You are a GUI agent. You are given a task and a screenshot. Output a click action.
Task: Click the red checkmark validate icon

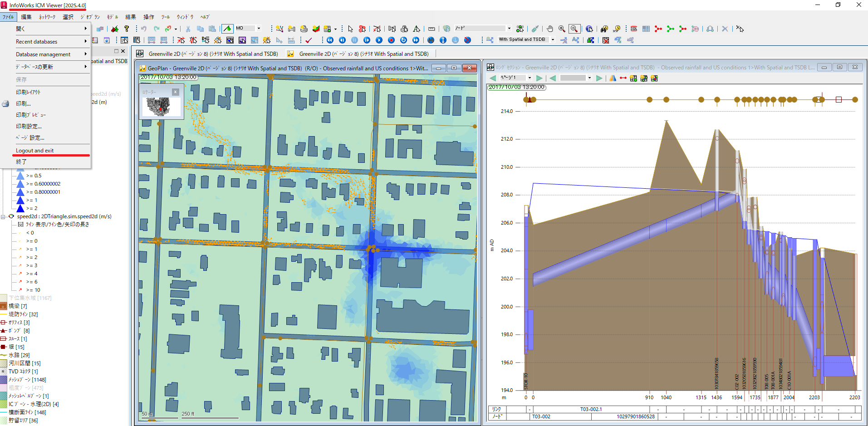click(x=309, y=40)
